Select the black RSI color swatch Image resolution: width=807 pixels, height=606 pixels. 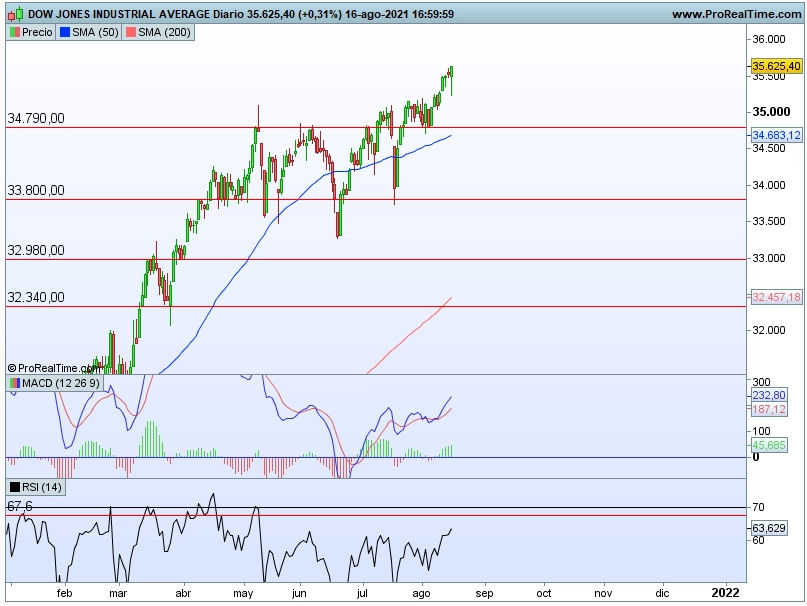[x=15, y=487]
